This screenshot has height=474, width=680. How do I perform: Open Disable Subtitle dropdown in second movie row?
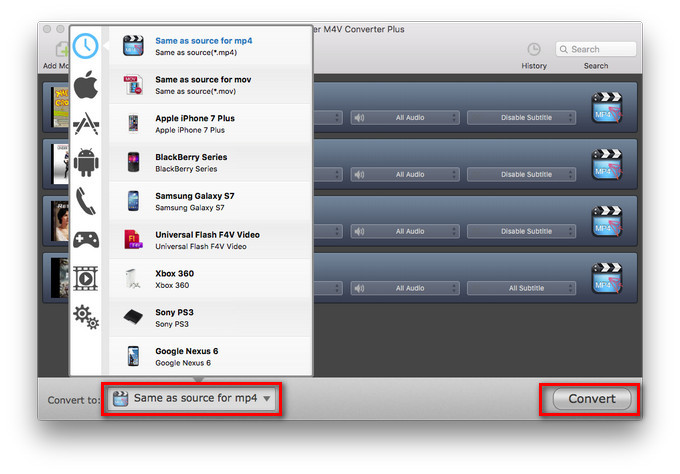coord(521,174)
